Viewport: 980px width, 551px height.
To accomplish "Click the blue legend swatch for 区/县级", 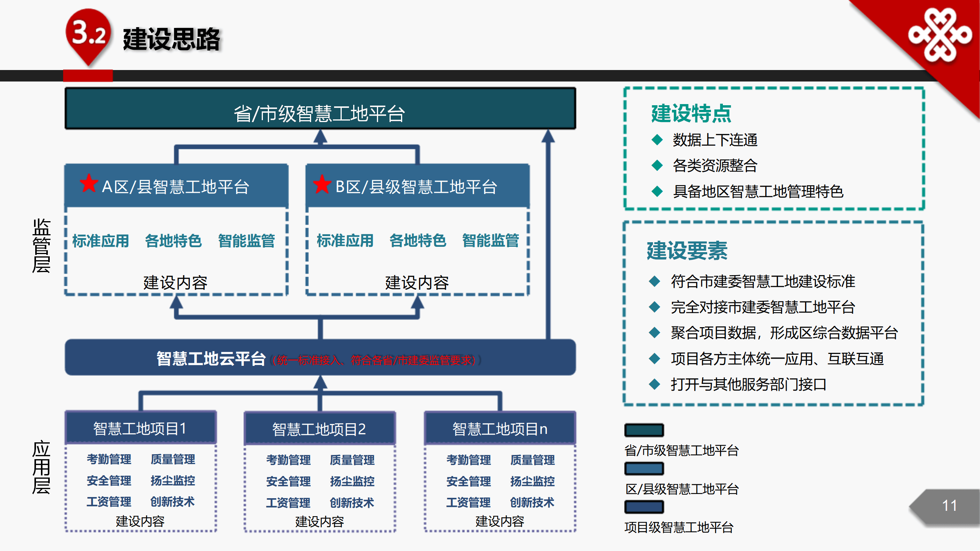I will (x=644, y=469).
